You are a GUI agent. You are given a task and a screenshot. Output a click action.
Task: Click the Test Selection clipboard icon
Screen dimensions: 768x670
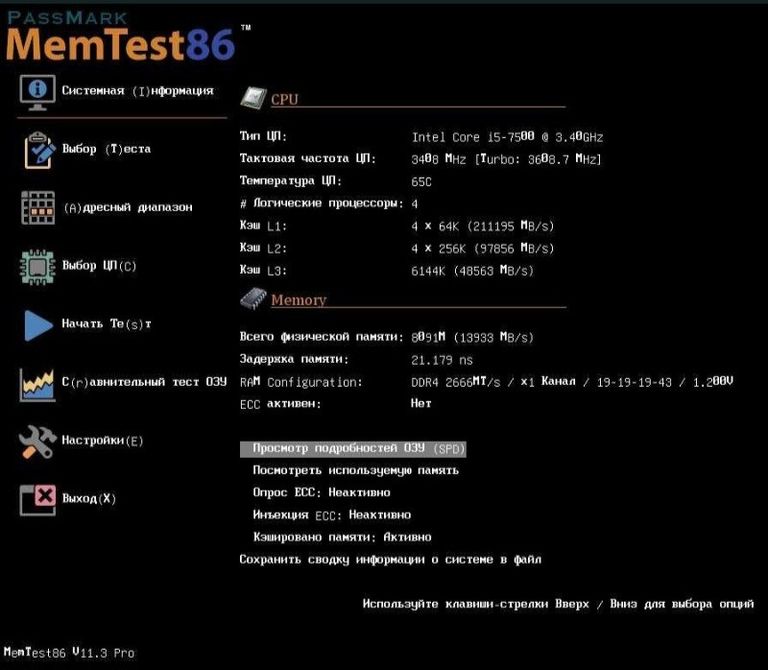pos(38,150)
